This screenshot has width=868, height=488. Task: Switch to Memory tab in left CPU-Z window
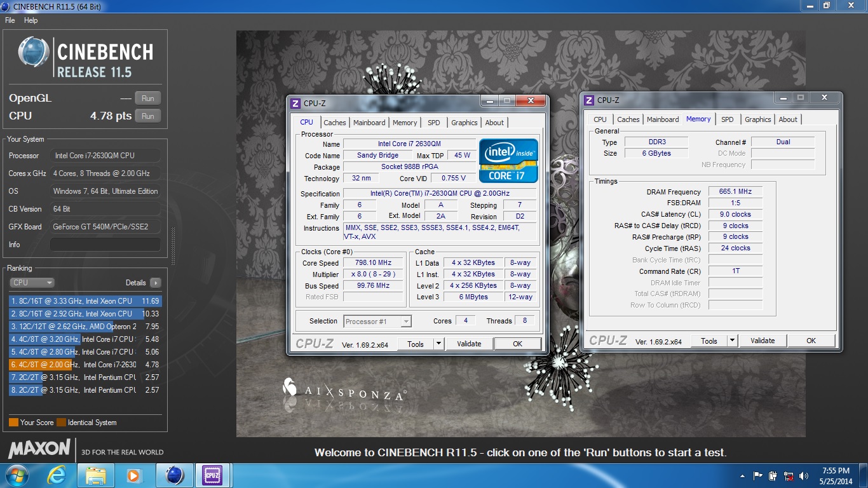coord(405,123)
